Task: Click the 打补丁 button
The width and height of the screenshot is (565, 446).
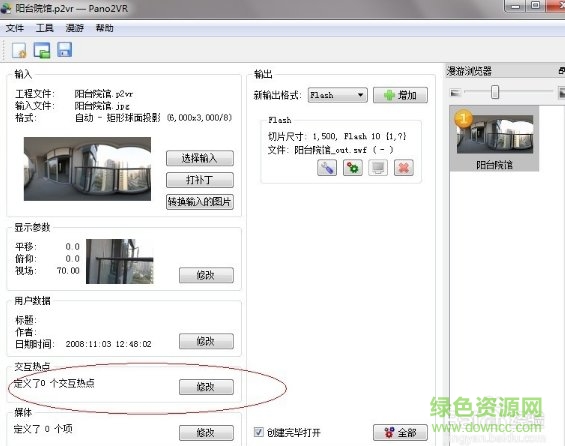Action: [x=200, y=180]
